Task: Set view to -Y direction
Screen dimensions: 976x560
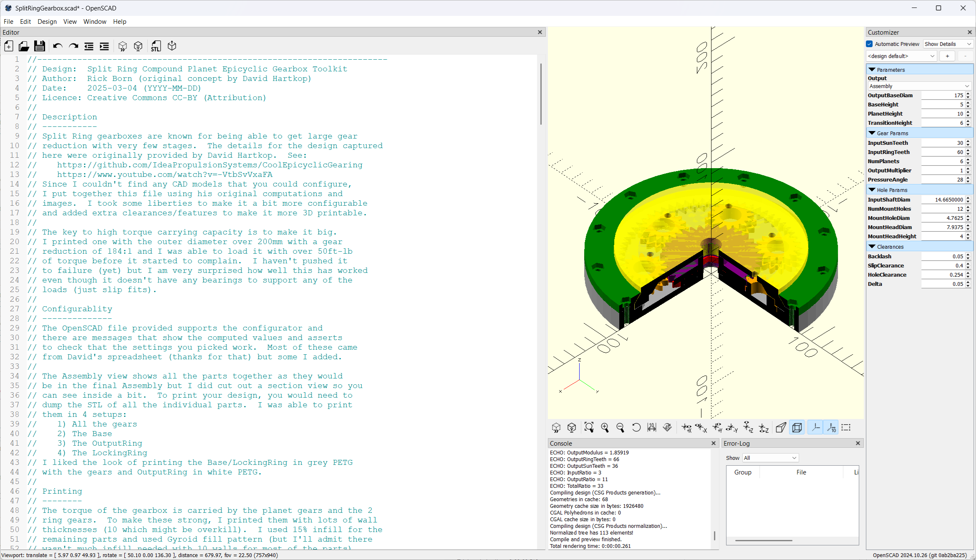Action: point(732,427)
